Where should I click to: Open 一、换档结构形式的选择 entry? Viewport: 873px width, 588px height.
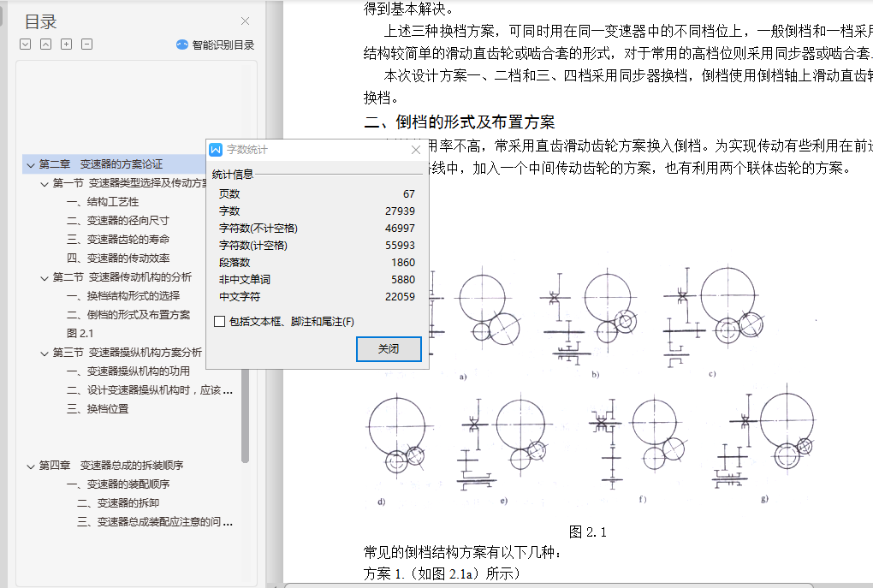click(x=123, y=295)
